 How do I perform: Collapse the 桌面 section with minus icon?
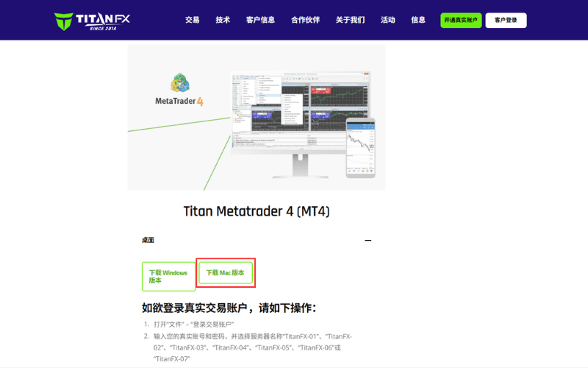(368, 241)
